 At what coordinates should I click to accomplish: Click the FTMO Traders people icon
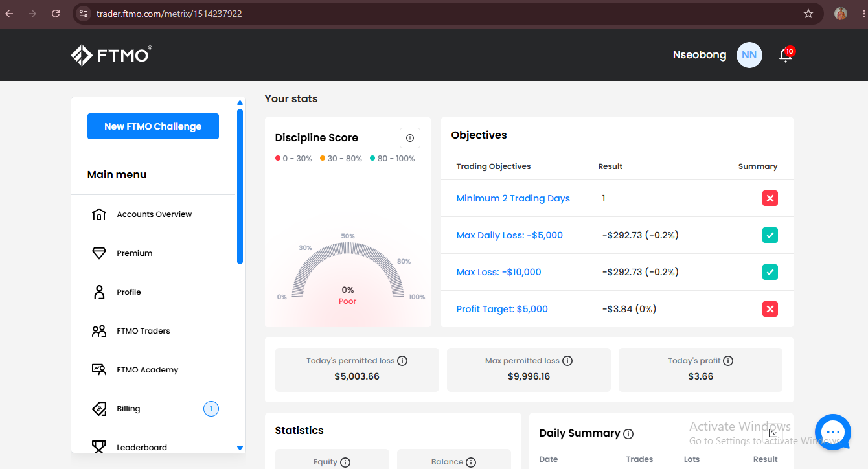click(x=99, y=331)
